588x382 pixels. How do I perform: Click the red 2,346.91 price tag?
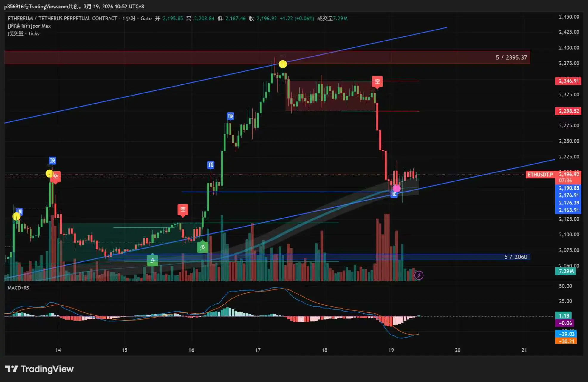pos(568,81)
